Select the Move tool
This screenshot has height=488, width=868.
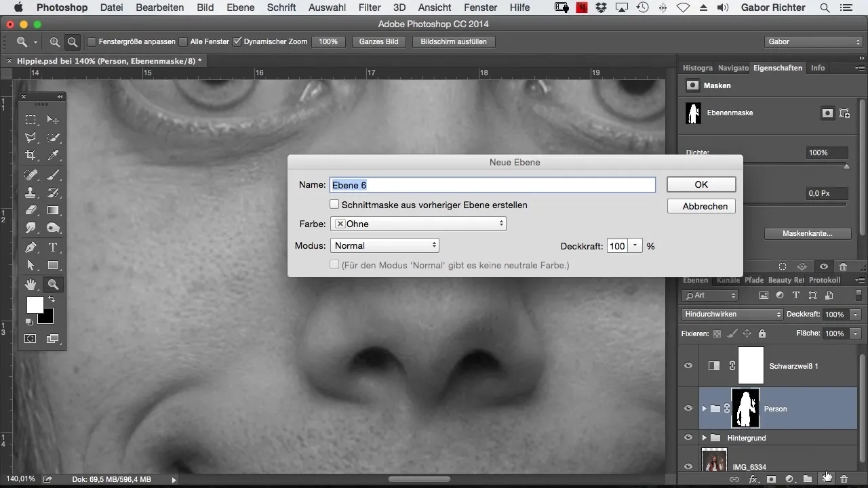tap(53, 120)
